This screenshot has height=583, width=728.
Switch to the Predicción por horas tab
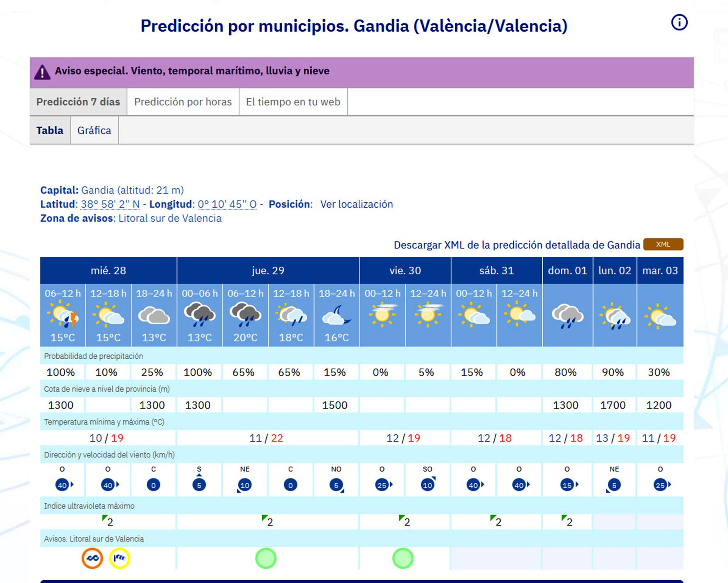(x=183, y=102)
